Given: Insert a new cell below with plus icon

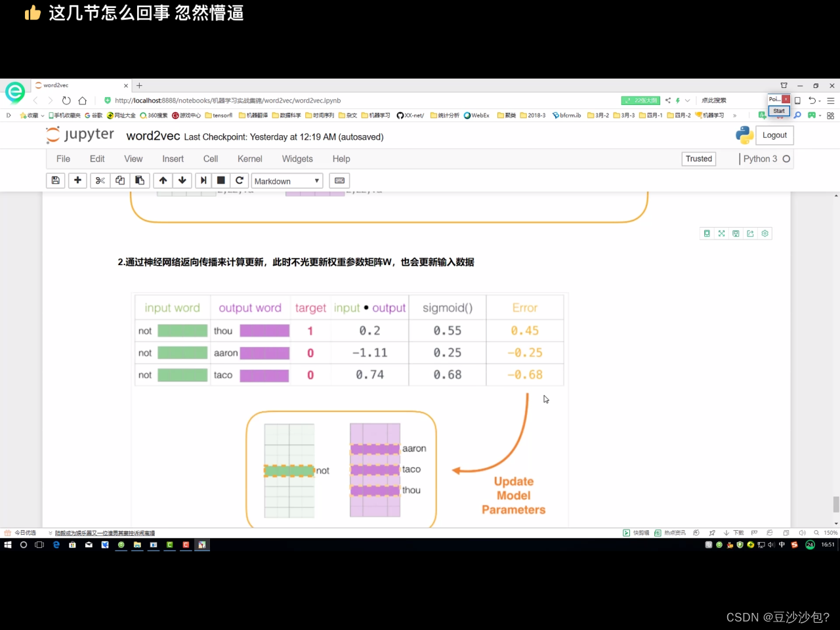Looking at the screenshot, I should 77,180.
